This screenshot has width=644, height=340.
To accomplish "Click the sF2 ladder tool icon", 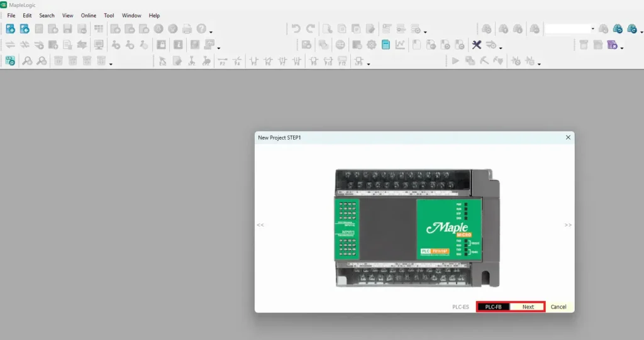I will coord(192,62).
